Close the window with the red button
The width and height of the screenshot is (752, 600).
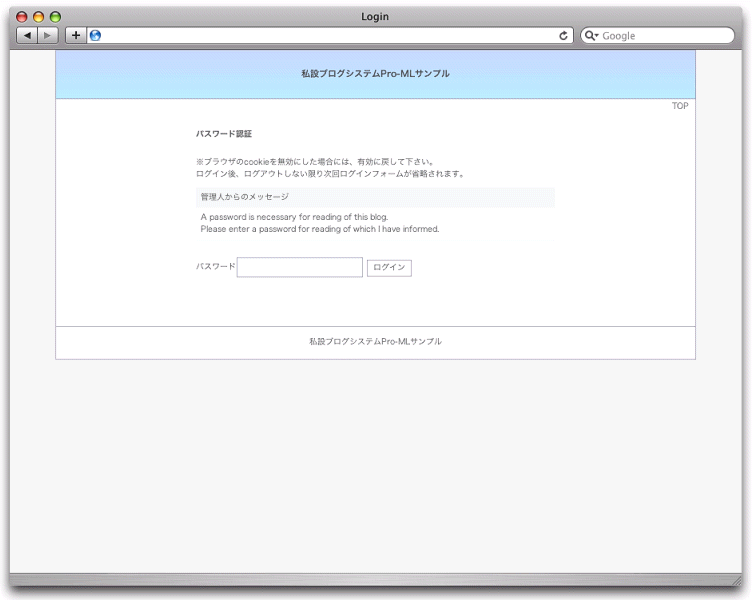pyautogui.click(x=22, y=17)
